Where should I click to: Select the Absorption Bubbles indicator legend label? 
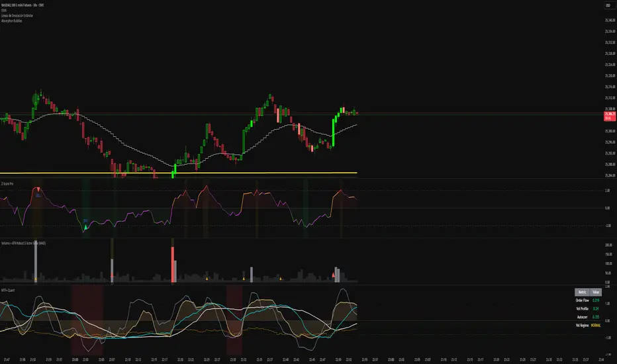coord(12,21)
